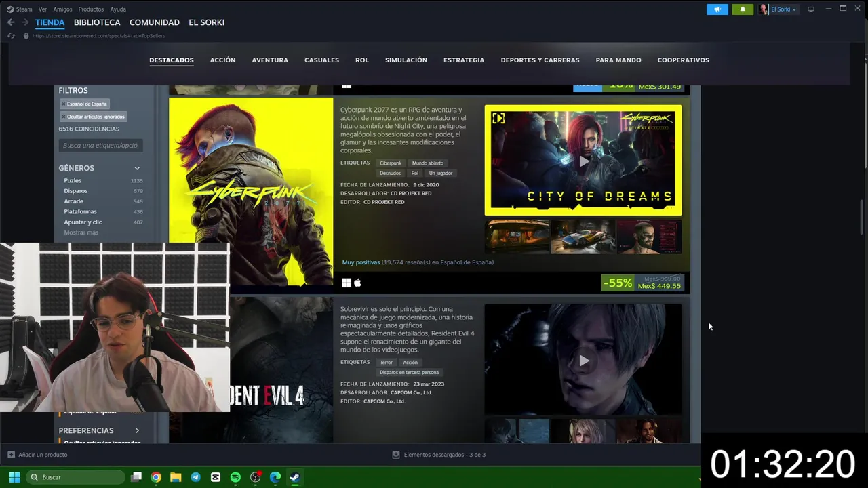
Task: Open the Cyberpunk screenshot of the bald man
Action: click(x=648, y=237)
